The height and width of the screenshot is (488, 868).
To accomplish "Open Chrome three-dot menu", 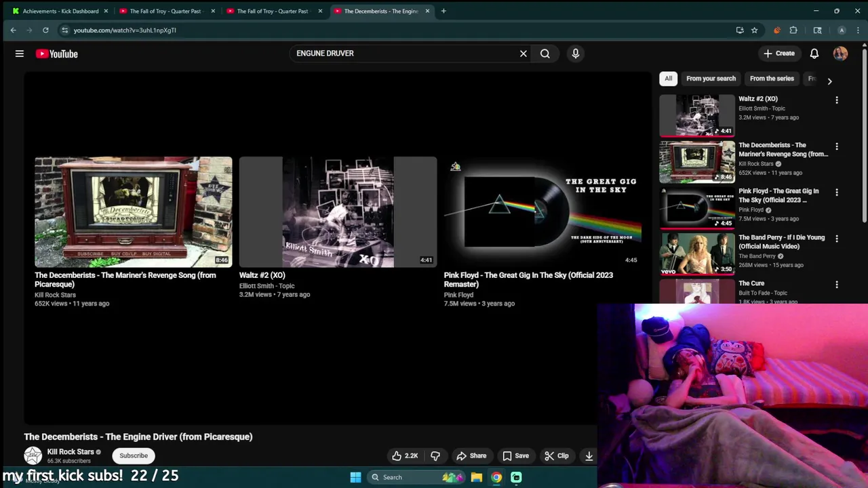I will click(858, 30).
